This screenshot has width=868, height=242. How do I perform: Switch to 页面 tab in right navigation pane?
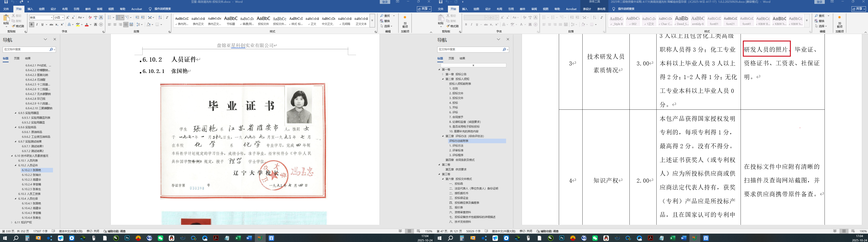pos(451,58)
